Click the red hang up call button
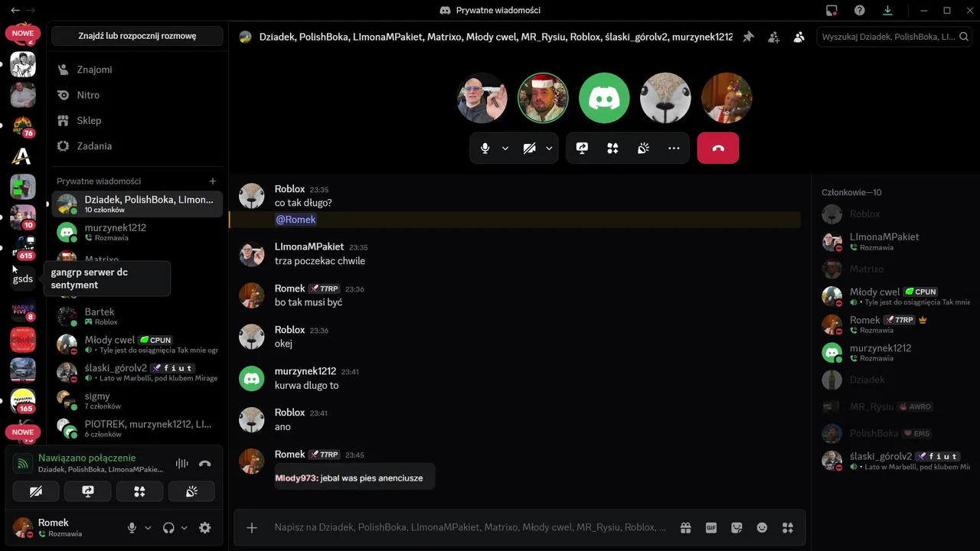Viewport: 980px width, 551px height. pos(717,148)
